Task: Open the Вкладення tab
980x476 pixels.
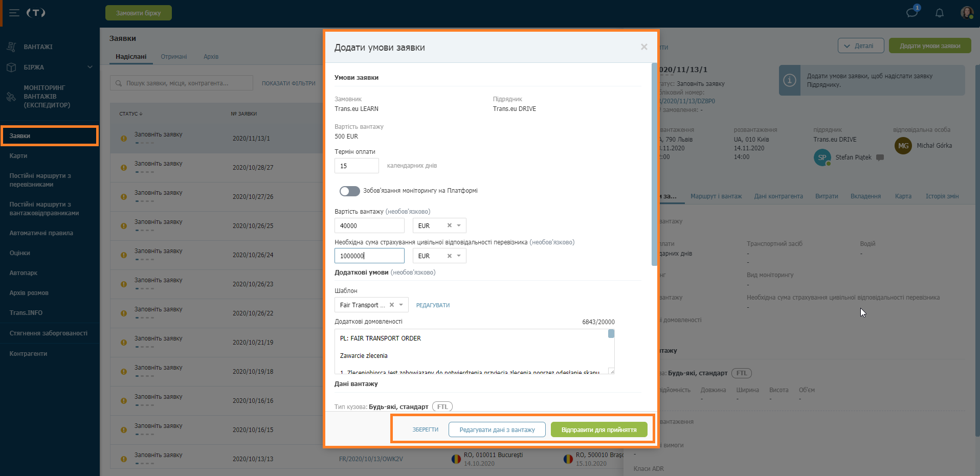Action: tap(865, 196)
